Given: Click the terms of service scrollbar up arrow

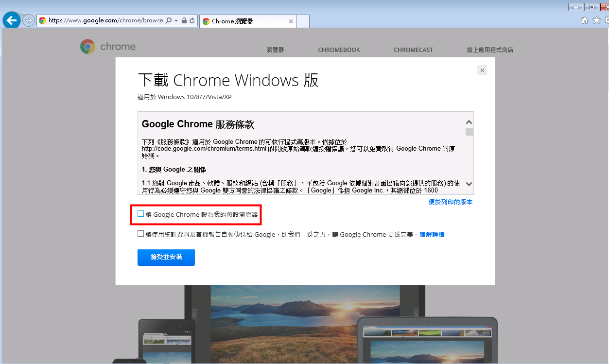Looking at the screenshot, I should (469, 122).
